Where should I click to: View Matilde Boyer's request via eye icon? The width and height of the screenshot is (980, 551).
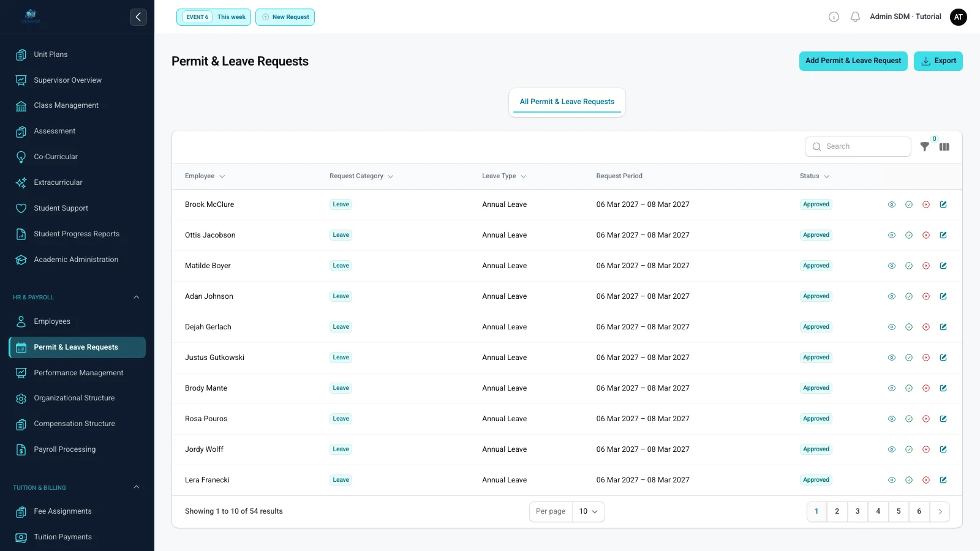(892, 266)
